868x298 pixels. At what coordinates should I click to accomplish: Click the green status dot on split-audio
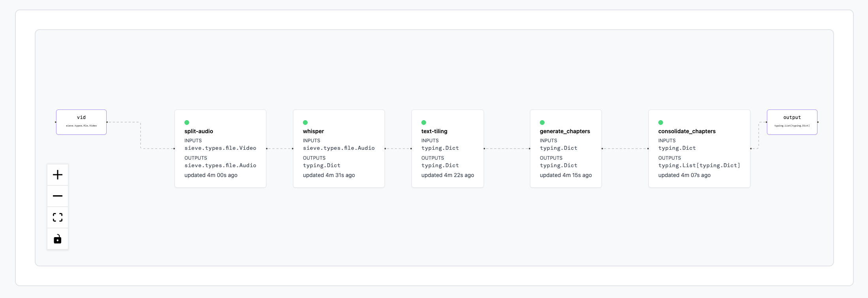tap(187, 123)
